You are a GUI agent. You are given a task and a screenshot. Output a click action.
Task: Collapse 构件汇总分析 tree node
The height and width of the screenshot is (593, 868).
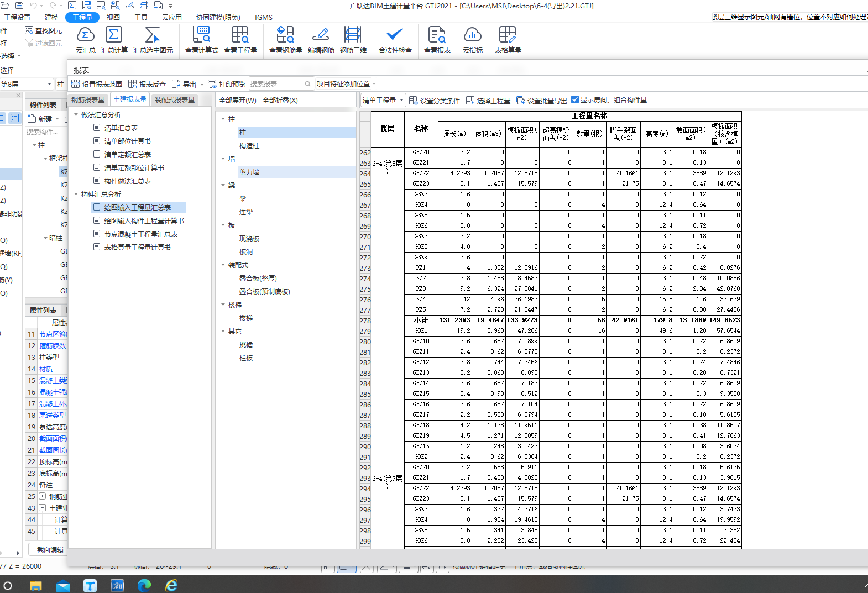coord(76,194)
